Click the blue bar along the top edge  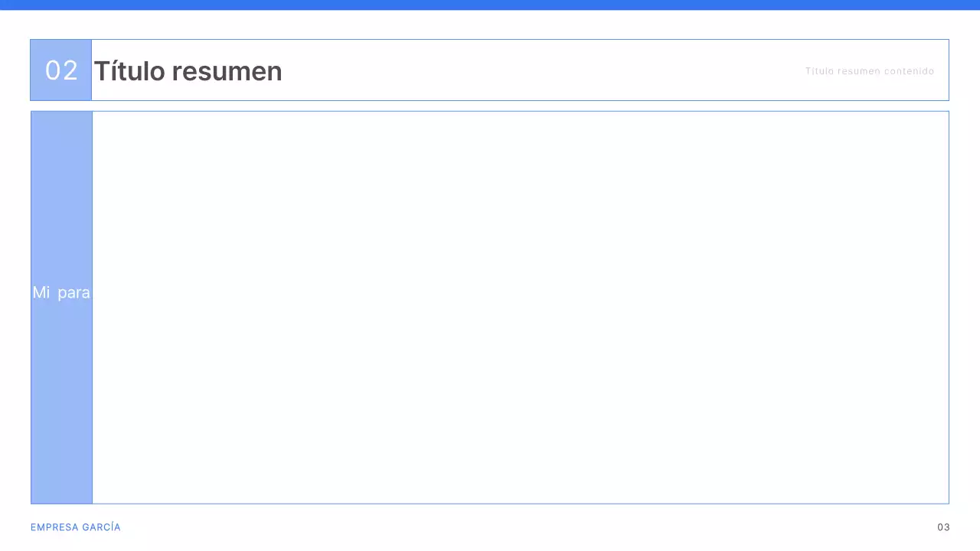click(490, 5)
